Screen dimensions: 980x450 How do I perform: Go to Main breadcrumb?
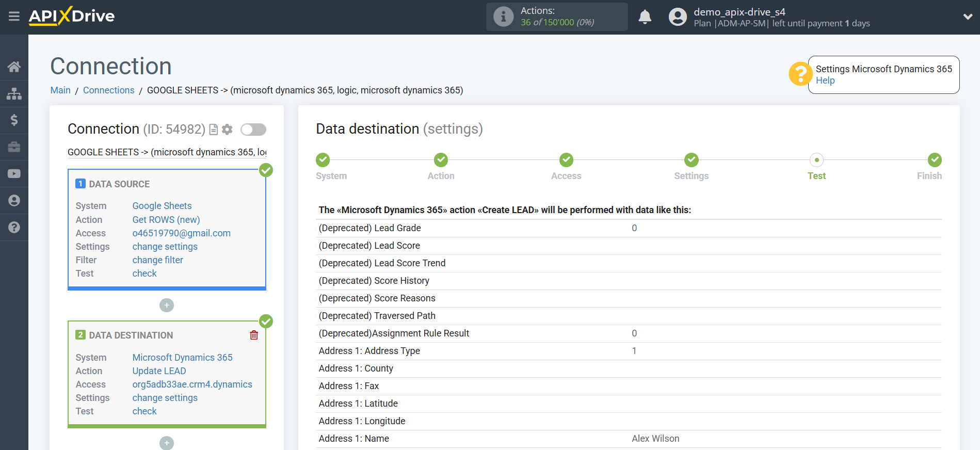(60, 90)
